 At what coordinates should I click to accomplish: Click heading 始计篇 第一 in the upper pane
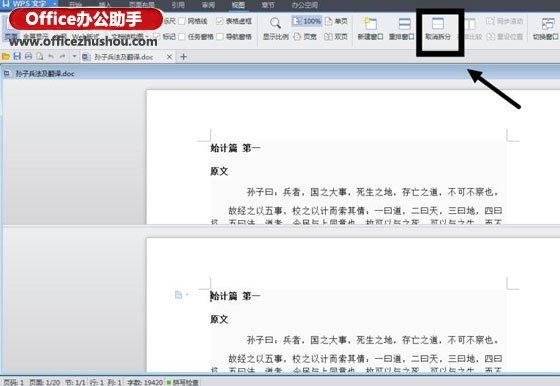(x=235, y=147)
